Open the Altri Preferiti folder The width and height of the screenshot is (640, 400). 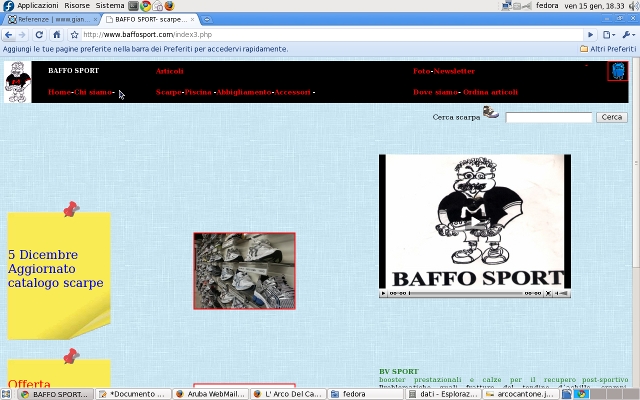tap(608, 49)
